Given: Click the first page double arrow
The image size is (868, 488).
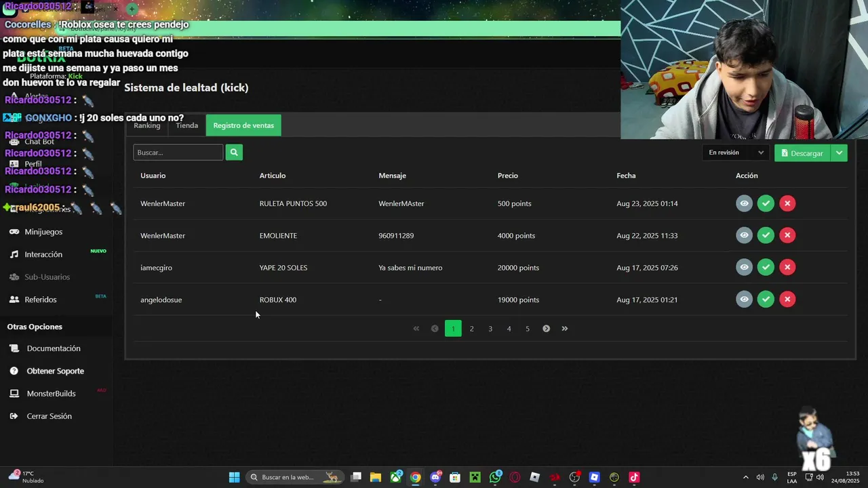Looking at the screenshot, I should click(x=416, y=329).
